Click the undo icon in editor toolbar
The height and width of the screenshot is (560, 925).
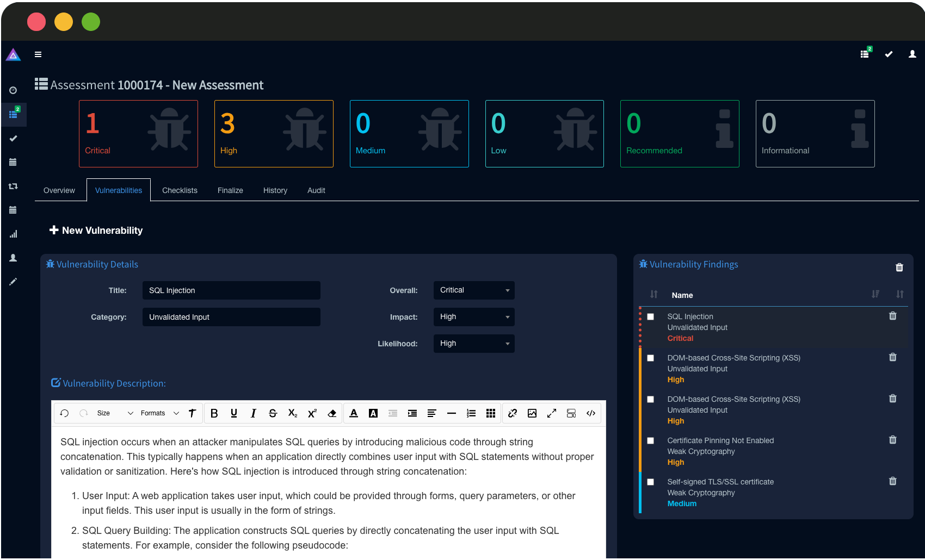coord(64,413)
